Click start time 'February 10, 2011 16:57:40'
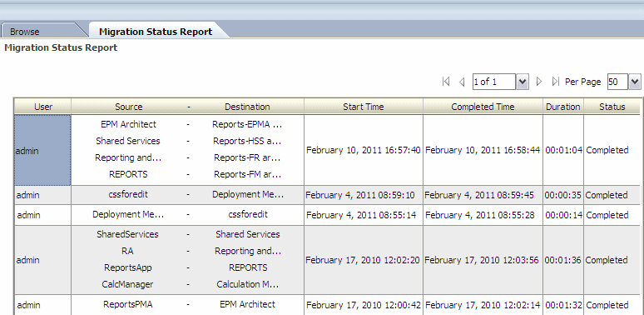 [x=364, y=150]
